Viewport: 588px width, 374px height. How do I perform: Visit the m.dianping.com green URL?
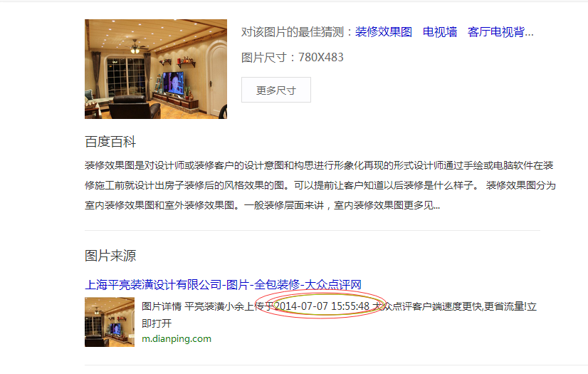tap(177, 339)
